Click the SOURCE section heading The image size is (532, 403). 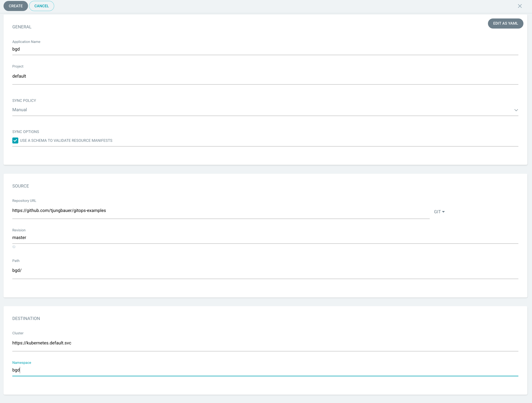click(21, 186)
